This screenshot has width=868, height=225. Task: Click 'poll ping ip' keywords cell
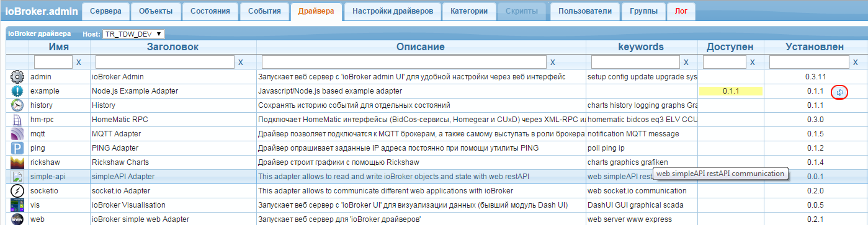click(642, 148)
